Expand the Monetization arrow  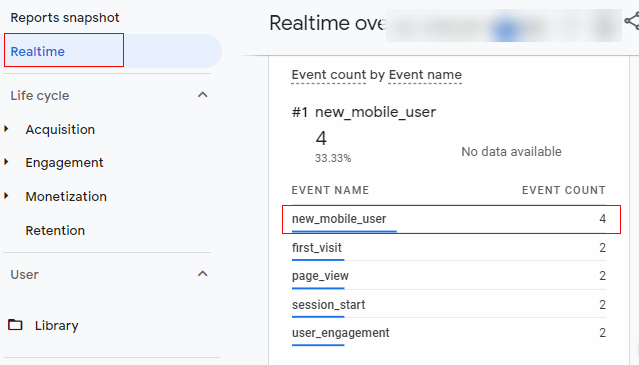tap(6, 196)
